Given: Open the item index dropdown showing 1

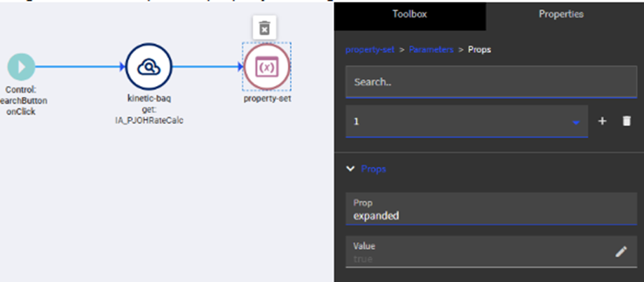Looking at the screenshot, I should [466, 121].
